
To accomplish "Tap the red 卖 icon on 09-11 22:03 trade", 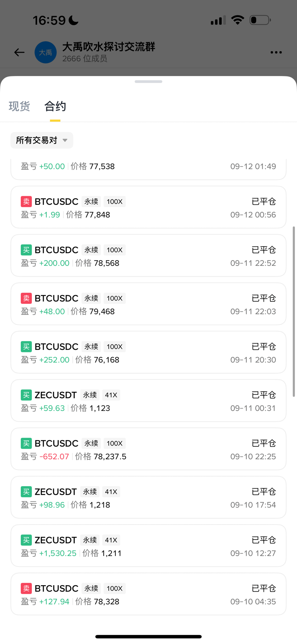I will [x=26, y=298].
